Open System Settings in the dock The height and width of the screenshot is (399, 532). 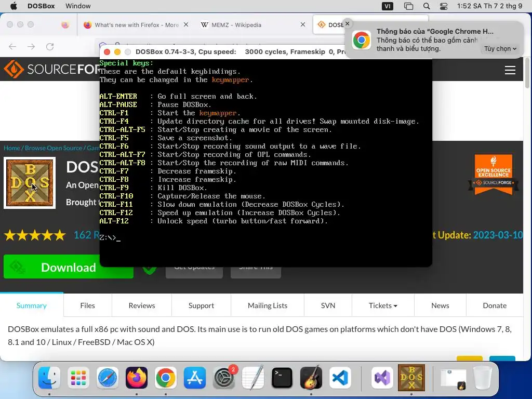coord(224,378)
